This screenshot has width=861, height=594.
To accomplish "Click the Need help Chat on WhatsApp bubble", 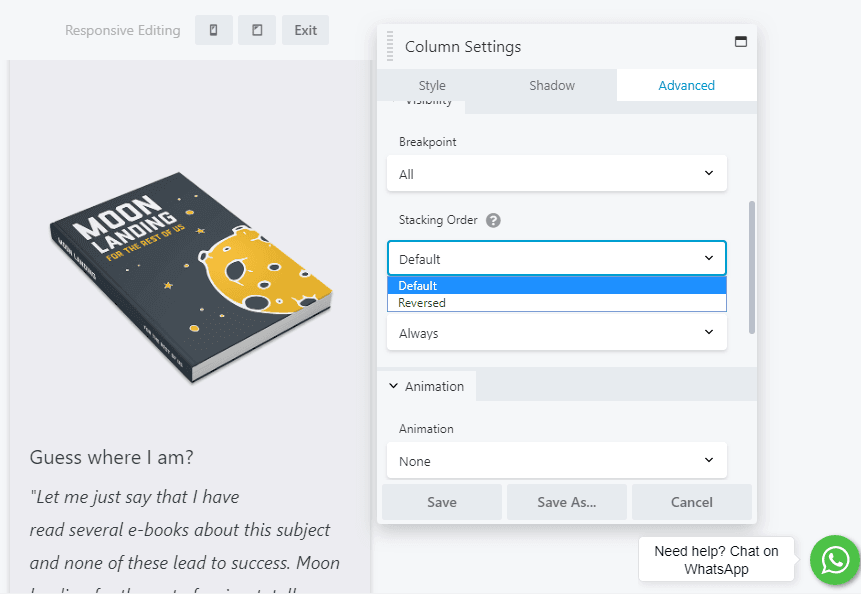I will coord(716,559).
